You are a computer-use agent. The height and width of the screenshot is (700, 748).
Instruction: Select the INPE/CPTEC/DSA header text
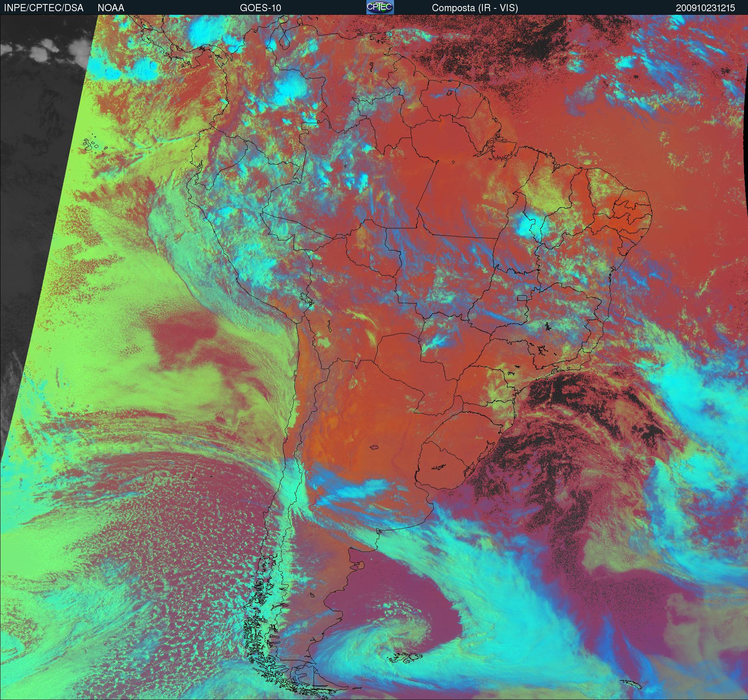44,8
